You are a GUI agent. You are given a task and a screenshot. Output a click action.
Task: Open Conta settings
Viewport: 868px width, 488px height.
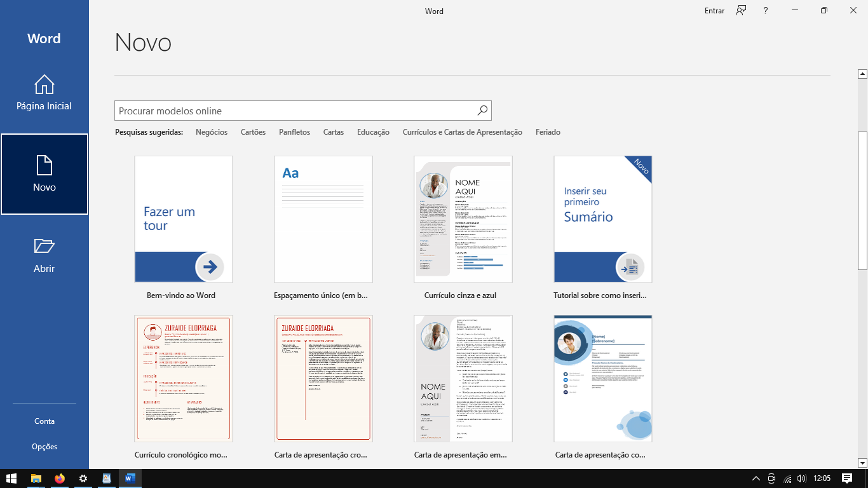click(x=44, y=421)
